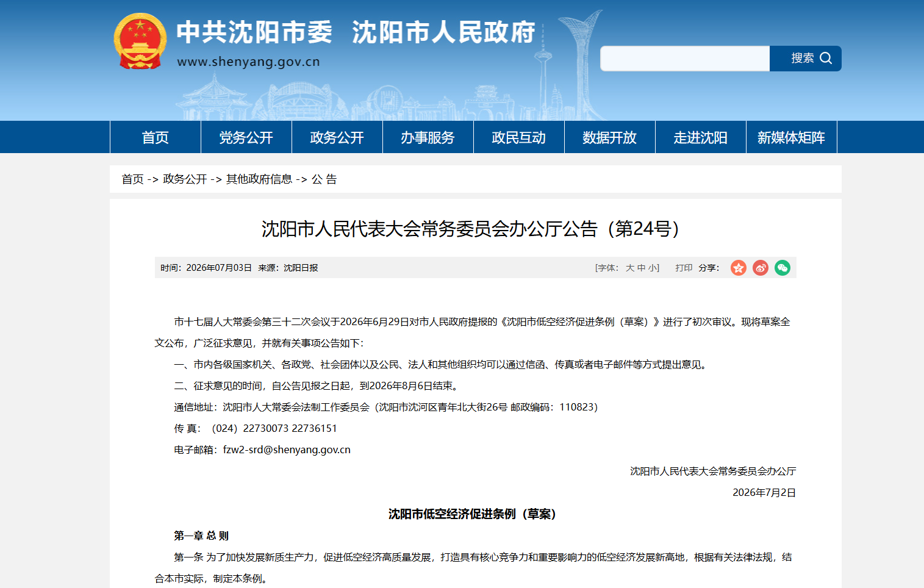The height and width of the screenshot is (588, 924).
Task: Go to 其他政府信息 in breadcrumb
Action: coord(259,179)
